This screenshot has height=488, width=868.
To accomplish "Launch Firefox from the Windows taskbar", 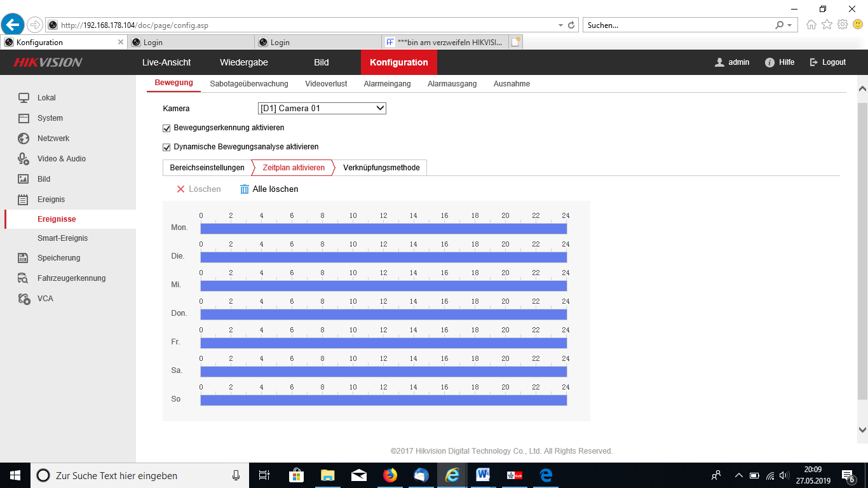I will [x=390, y=475].
